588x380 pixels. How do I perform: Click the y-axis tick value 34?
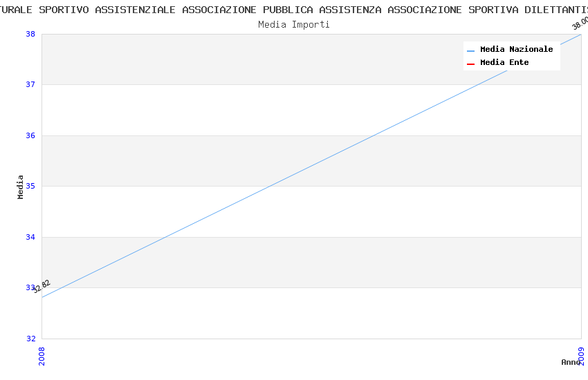(30, 237)
